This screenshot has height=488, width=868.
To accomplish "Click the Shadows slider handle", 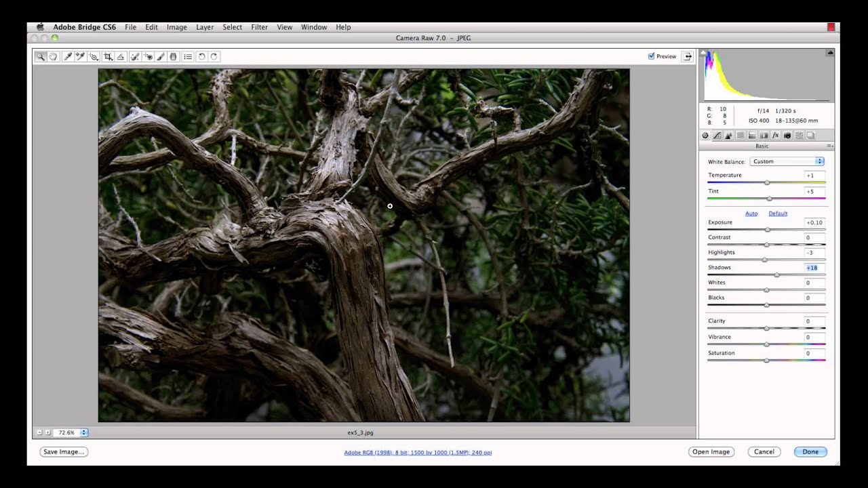I will point(776,274).
